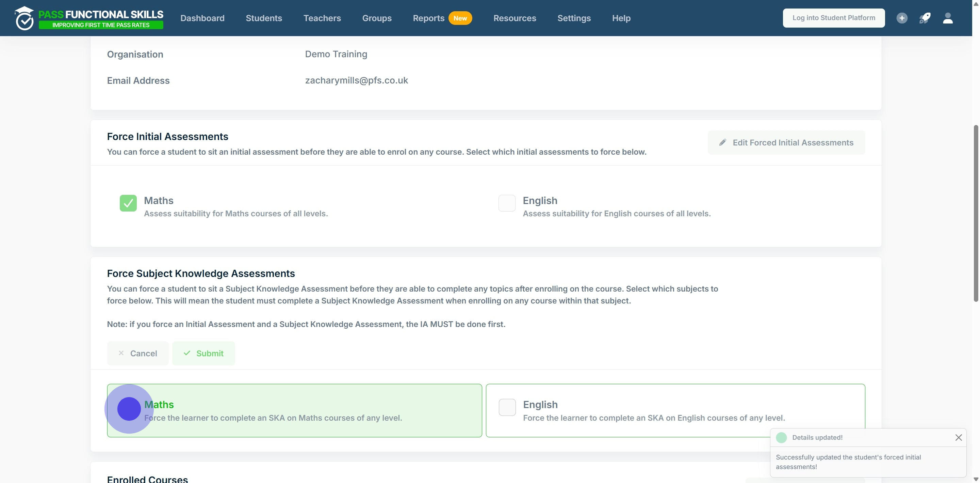The height and width of the screenshot is (483, 980).
Task: Click Edit Forced Initial Assessments button
Action: pyautogui.click(x=786, y=142)
